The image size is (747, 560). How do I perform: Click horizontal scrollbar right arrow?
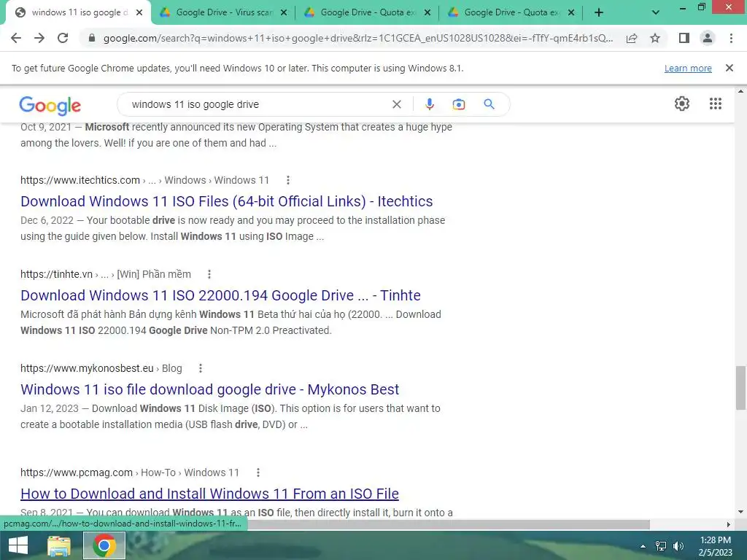pyautogui.click(x=729, y=524)
